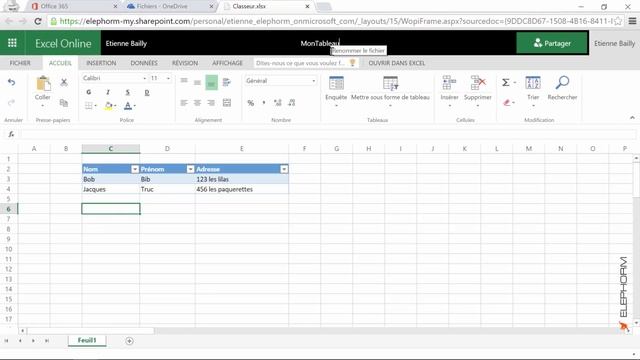Open the Prénom column filter dropdown
Image resolution: width=640 pixels, height=360 pixels.
[x=190, y=169]
